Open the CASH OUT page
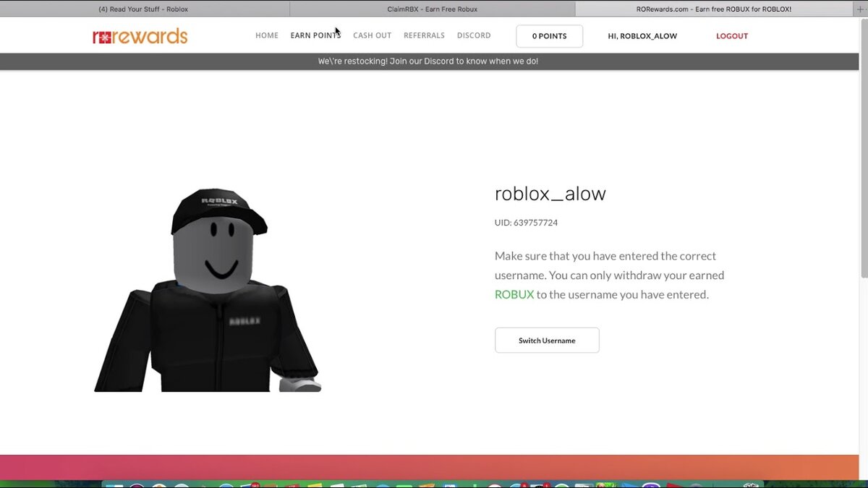Viewport: 868px width, 488px height. (372, 35)
